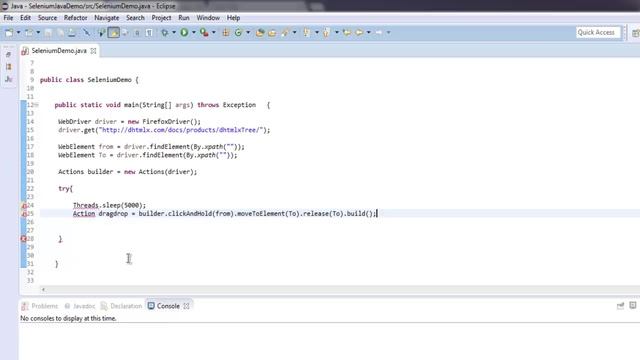
Task: Open the New wizard dropdown arrow
Action: [18, 32]
